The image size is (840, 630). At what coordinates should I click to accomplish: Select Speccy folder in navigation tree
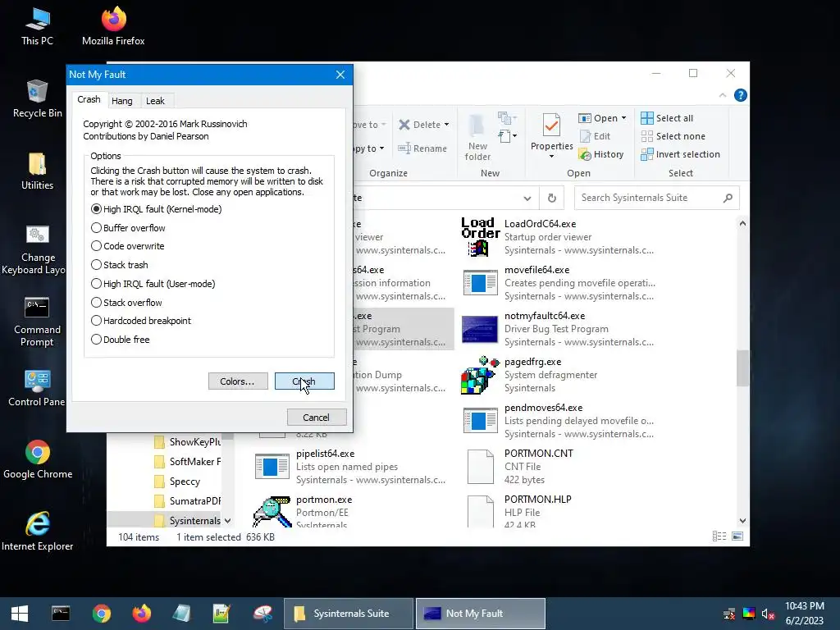click(177, 481)
